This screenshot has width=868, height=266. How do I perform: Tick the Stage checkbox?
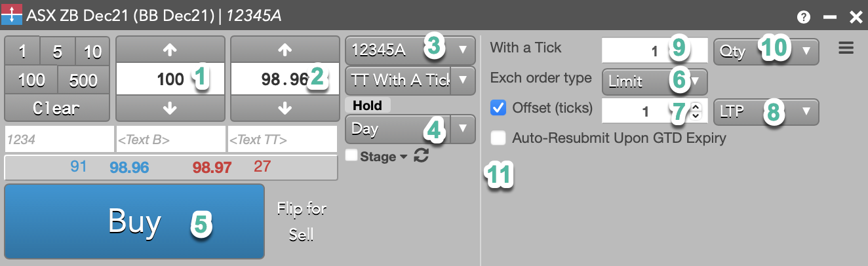pos(351,156)
